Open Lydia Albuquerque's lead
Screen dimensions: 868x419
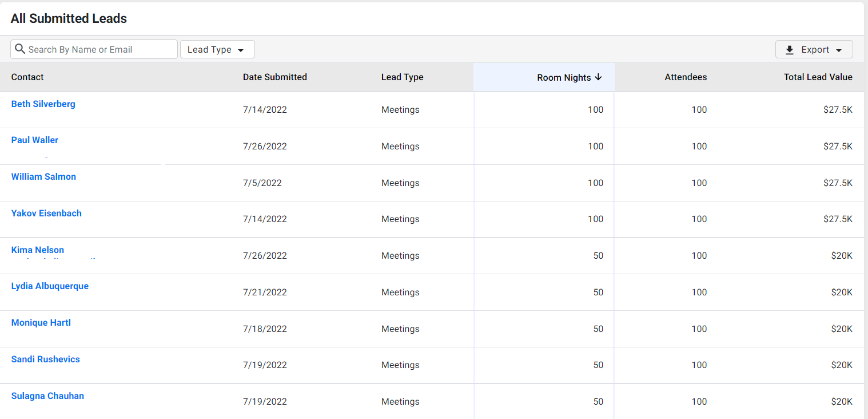click(x=50, y=286)
